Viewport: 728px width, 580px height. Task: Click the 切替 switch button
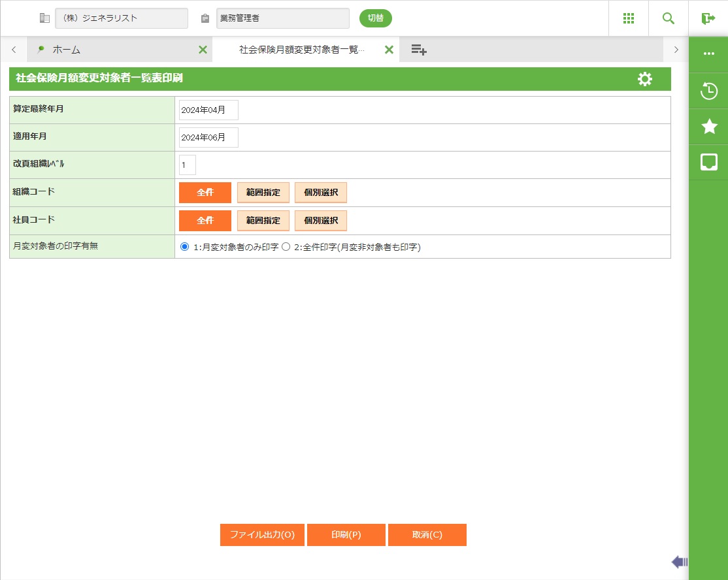coord(375,18)
